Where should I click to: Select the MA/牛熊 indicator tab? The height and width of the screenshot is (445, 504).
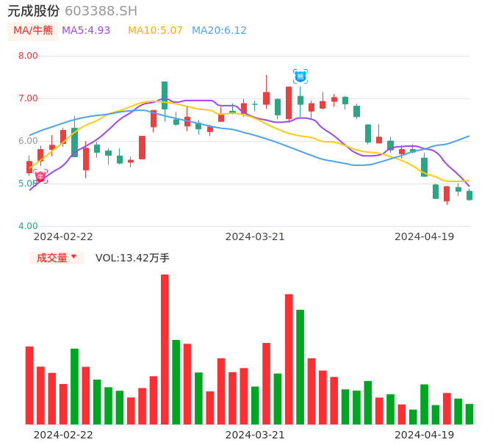33,31
